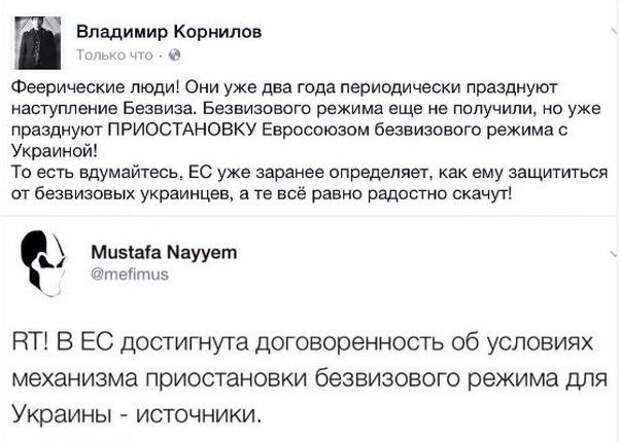620x442 pixels.
Task: Open Mustafa Nayyem's skull avatar
Action: [43, 263]
